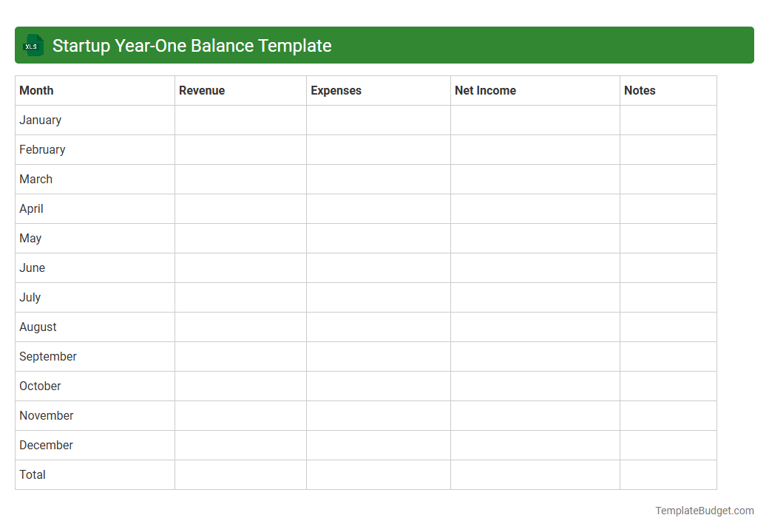Click the green XLS file icon
Image resolution: width=769 pixels, height=532 pixels.
(x=33, y=45)
